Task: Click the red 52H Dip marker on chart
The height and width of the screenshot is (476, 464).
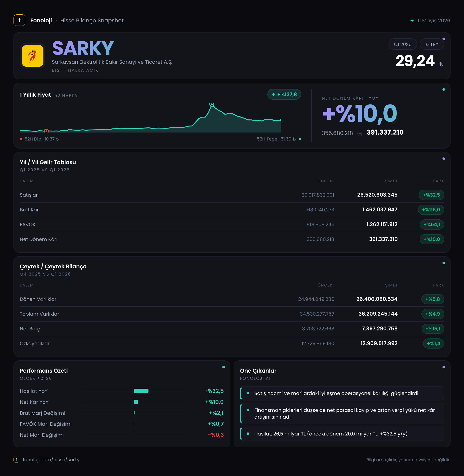Action: pos(46,131)
